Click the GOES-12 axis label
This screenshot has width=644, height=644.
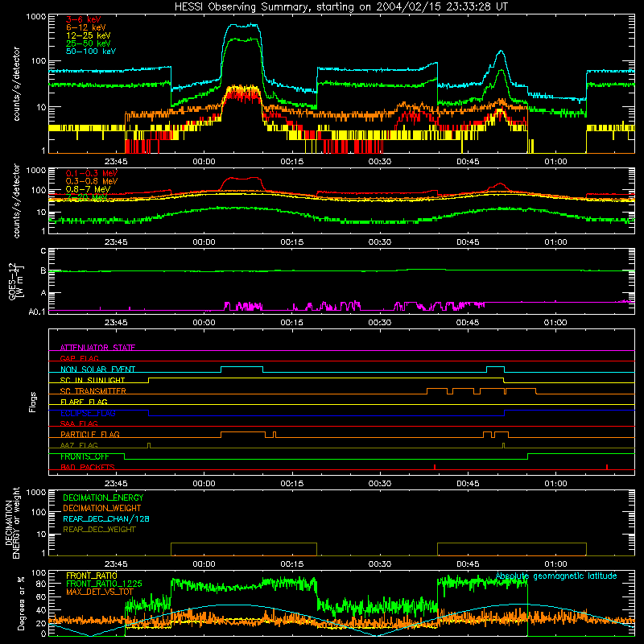pos(15,281)
